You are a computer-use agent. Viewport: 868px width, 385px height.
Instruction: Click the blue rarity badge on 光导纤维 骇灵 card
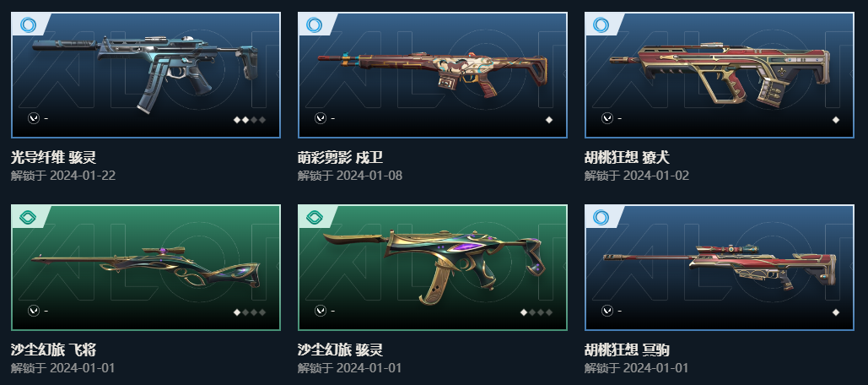click(x=28, y=25)
